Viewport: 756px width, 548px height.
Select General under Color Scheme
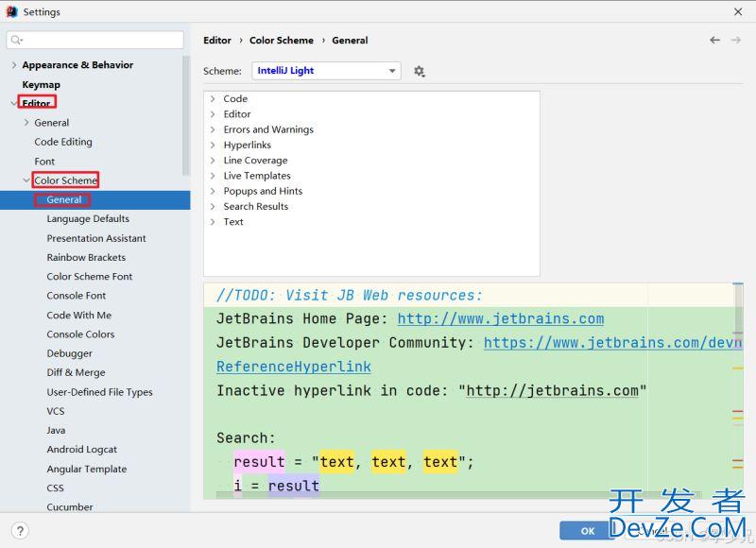click(64, 199)
